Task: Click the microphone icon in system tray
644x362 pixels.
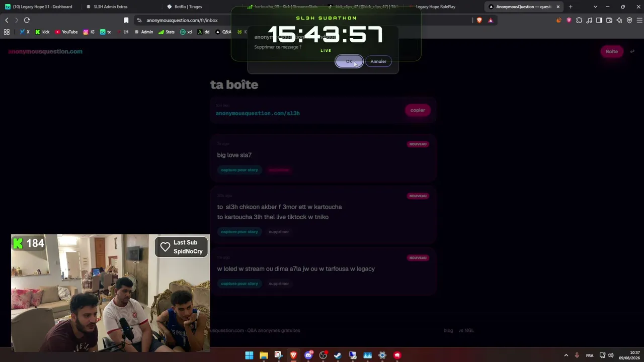Action: [577, 355]
